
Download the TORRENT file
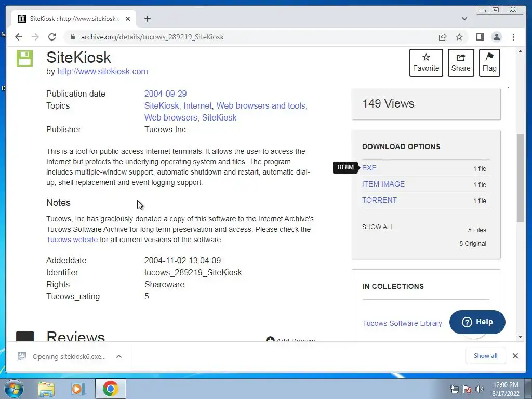[x=379, y=200]
